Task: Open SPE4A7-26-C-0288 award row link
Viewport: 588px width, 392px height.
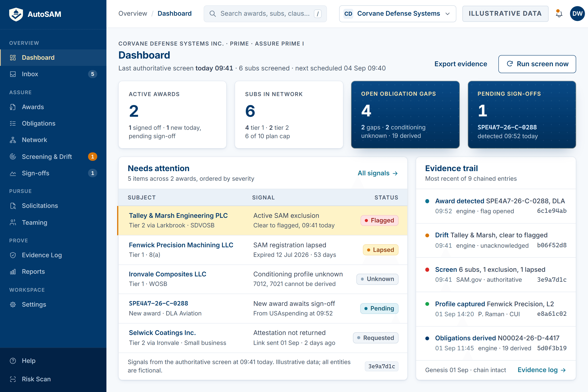Action: tap(158, 304)
